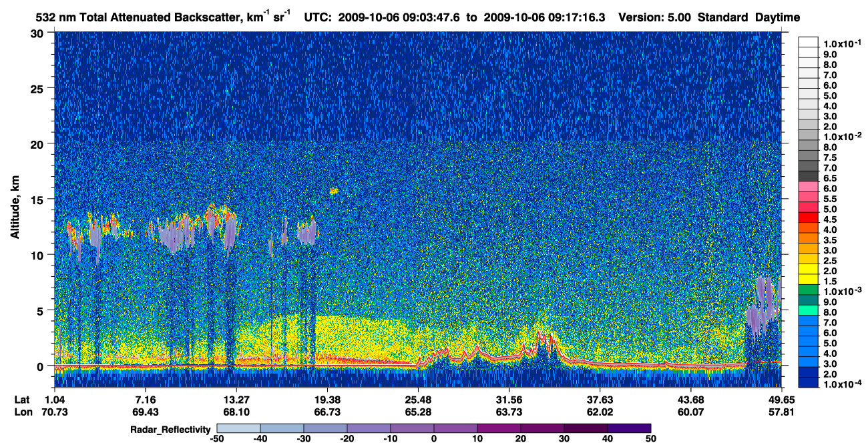Click latitude value 43.68
The image size is (868, 445).
coord(692,400)
